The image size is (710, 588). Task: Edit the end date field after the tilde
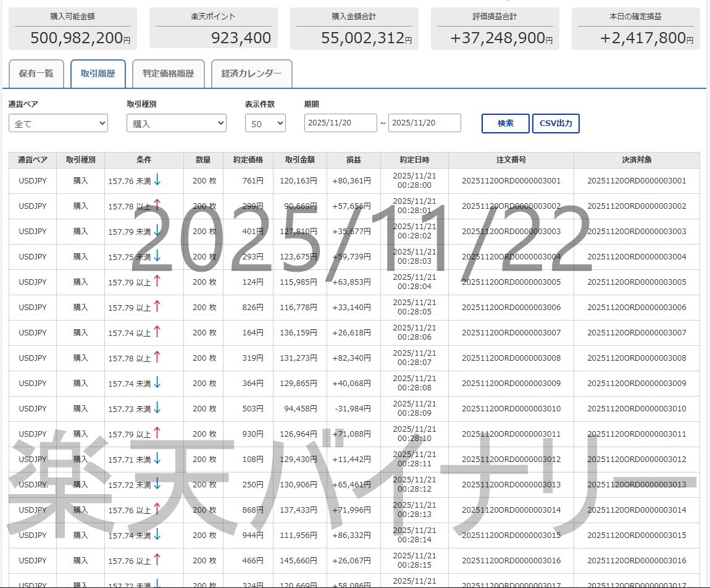pos(425,123)
